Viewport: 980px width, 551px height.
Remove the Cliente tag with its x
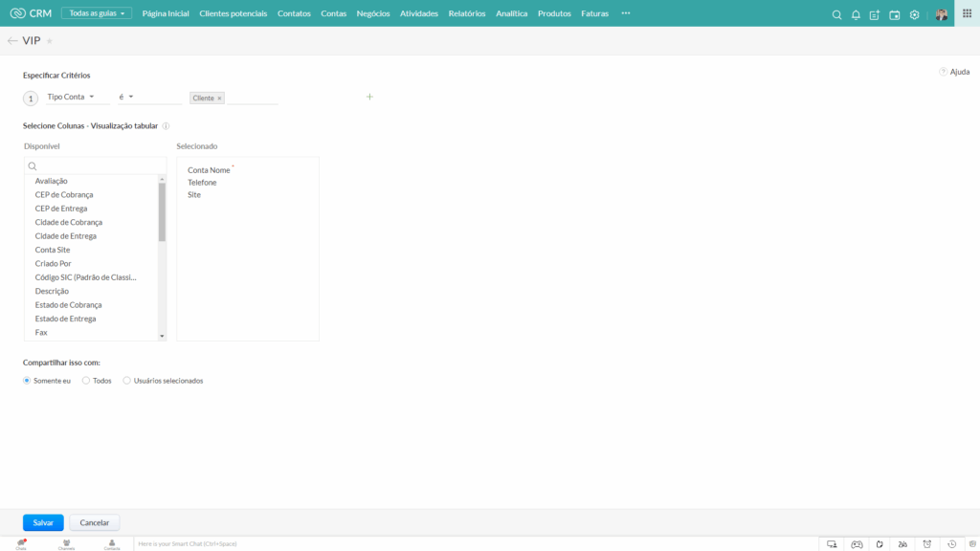click(219, 99)
